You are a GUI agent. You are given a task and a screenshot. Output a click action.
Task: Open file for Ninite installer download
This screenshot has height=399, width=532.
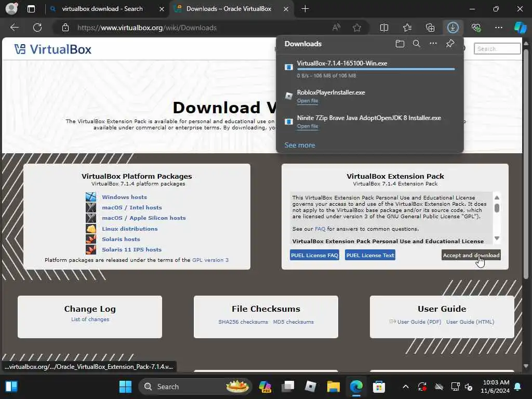pyautogui.click(x=308, y=126)
